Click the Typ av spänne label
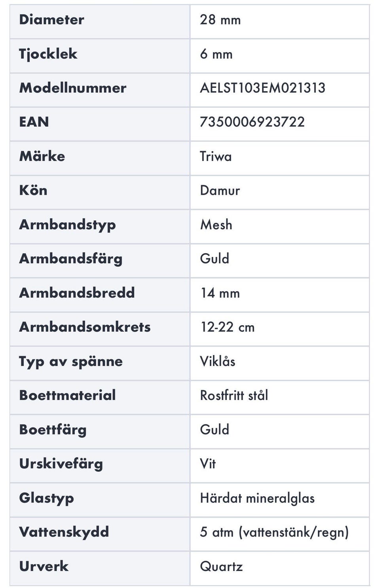 tap(71, 362)
